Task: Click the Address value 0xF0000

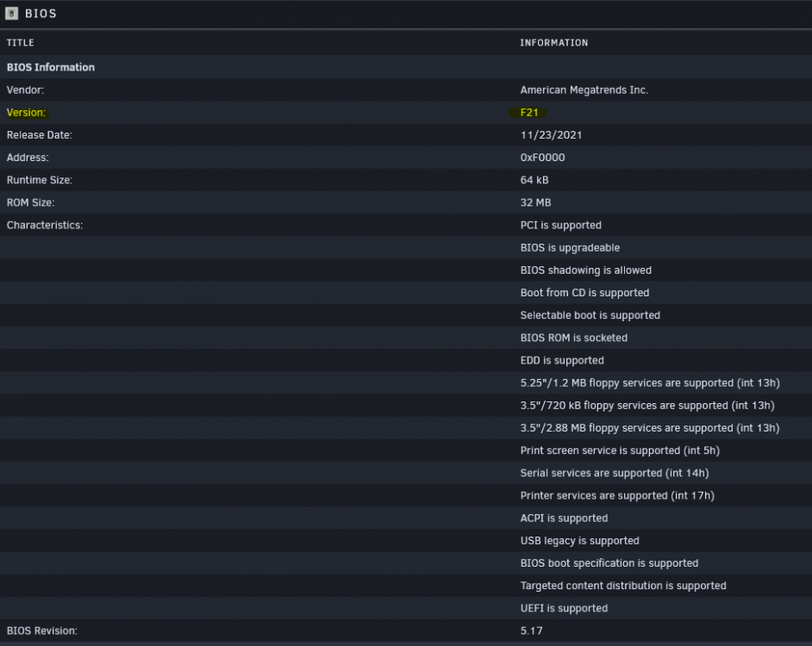Action: [542, 158]
